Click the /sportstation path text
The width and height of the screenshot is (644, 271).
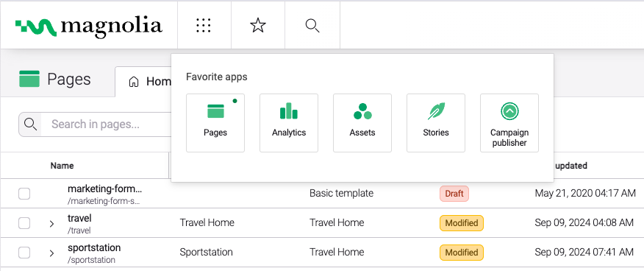(92, 260)
